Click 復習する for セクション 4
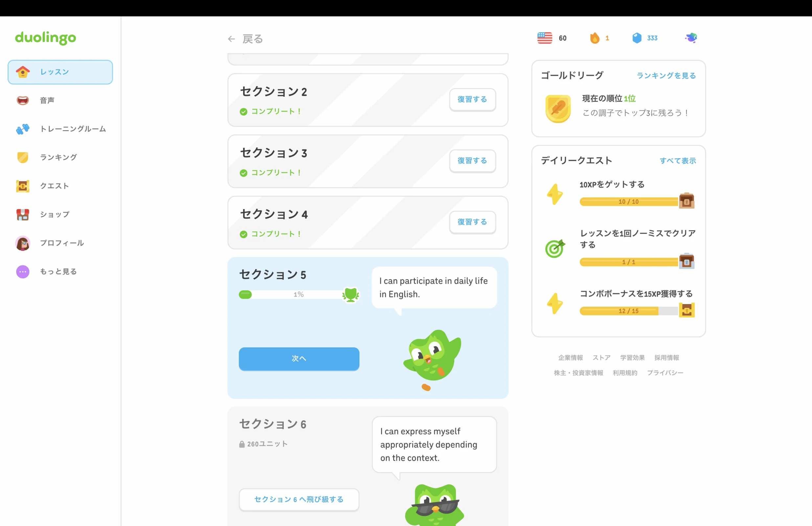The height and width of the screenshot is (526, 812). 472,222
